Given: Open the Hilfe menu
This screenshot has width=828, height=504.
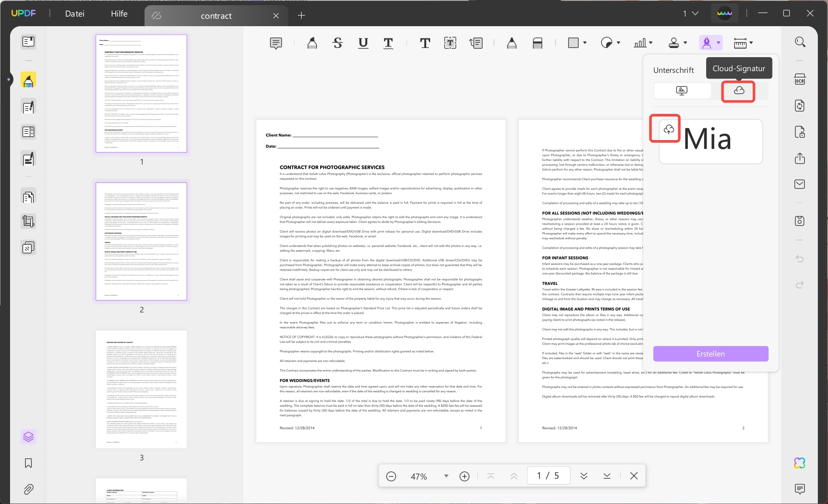Looking at the screenshot, I should tap(119, 14).
